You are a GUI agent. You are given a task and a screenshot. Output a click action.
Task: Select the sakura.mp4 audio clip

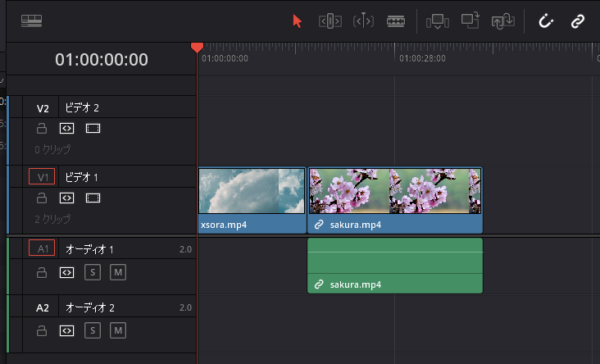(x=395, y=266)
